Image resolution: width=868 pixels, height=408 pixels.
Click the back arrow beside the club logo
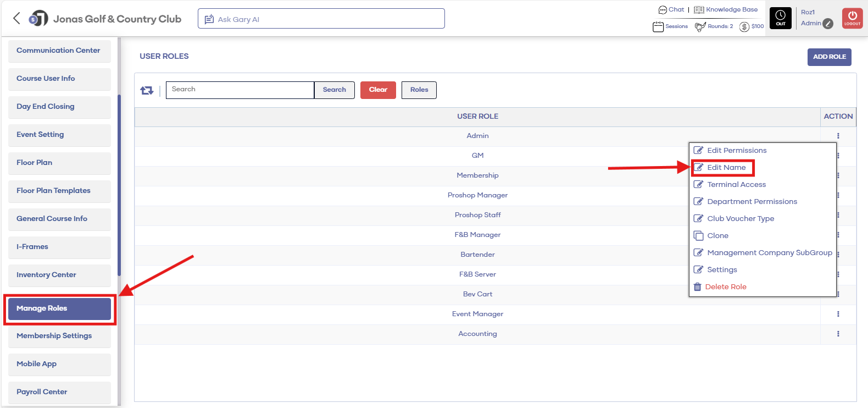click(16, 19)
